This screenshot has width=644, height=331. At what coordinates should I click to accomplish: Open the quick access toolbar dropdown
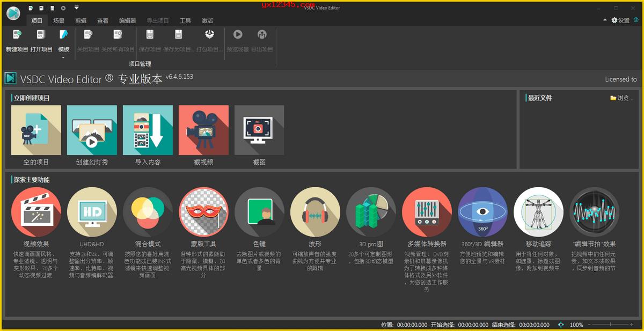[x=76, y=8]
